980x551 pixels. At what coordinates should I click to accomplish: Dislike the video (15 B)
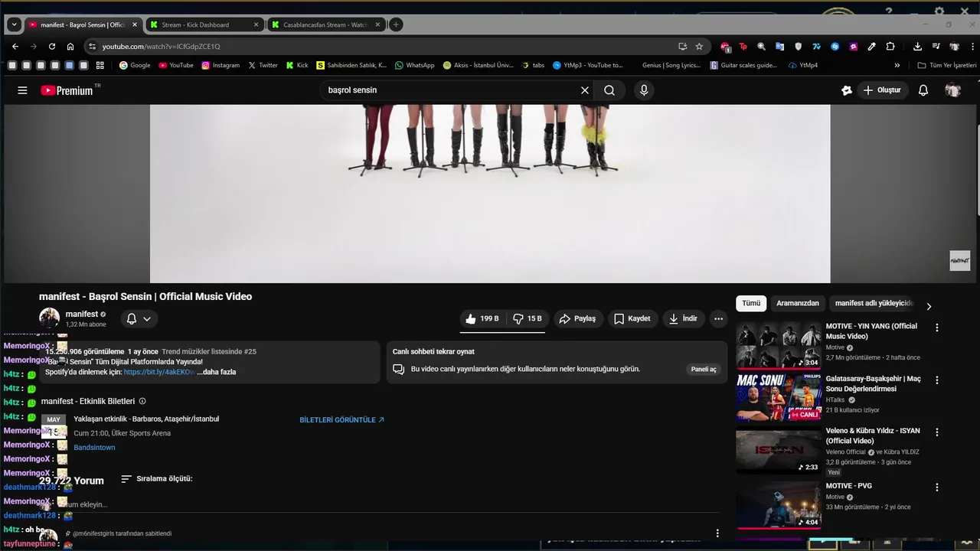pos(527,319)
